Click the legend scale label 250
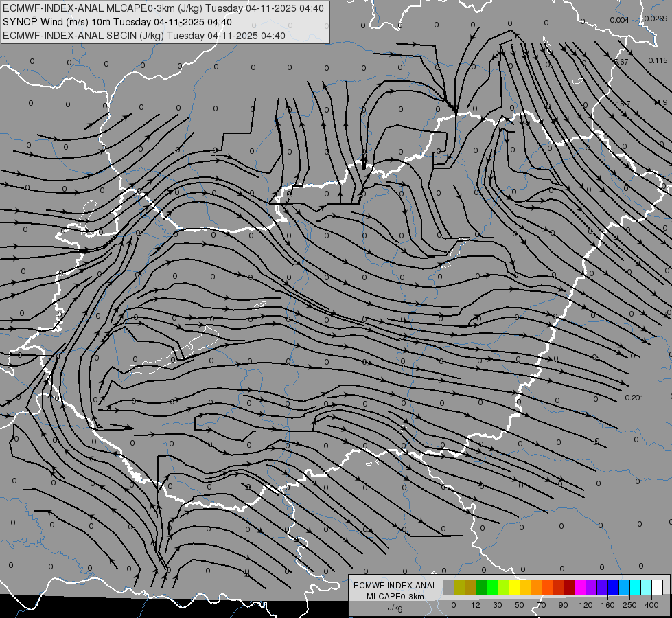Viewport: 672px width, 618px height. pos(629,605)
